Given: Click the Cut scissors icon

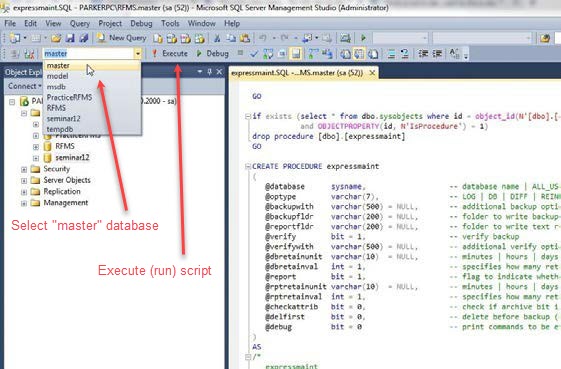Looking at the screenshot, I should coord(217,38).
